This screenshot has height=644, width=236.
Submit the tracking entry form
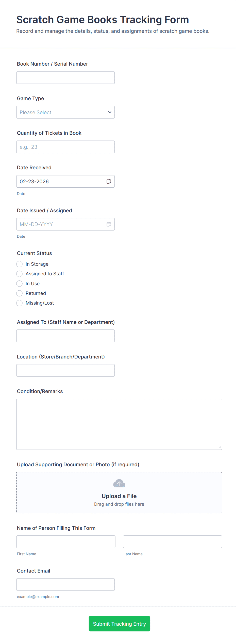pyautogui.click(x=119, y=624)
